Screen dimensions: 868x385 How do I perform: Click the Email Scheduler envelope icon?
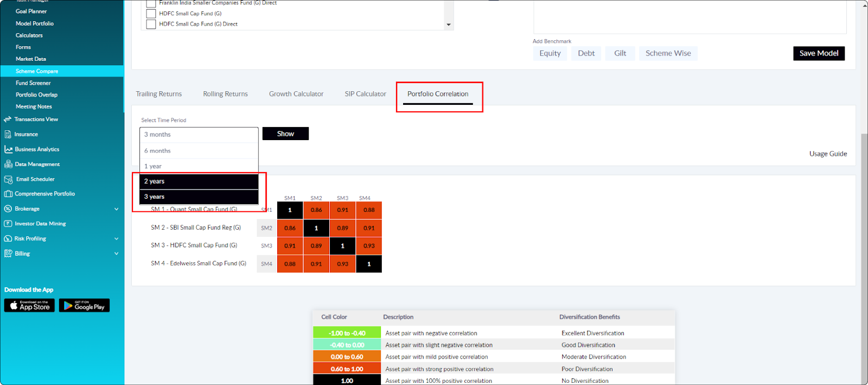click(8, 179)
